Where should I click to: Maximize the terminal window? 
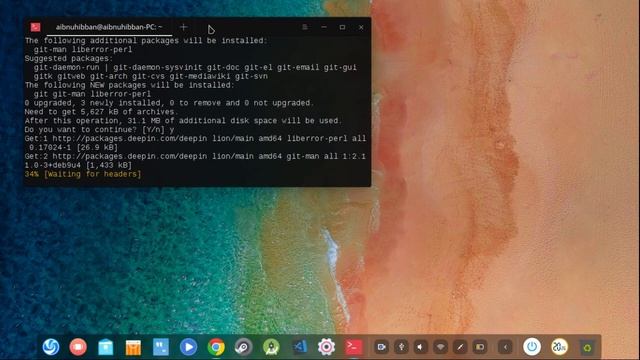point(342,27)
